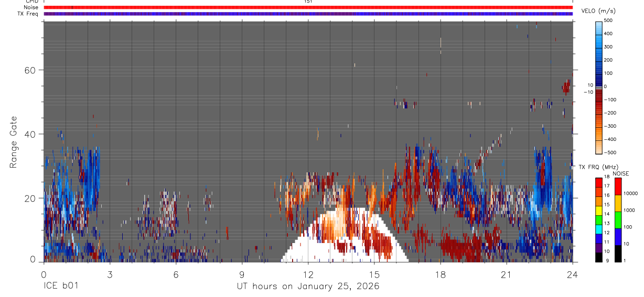This screenshot has width=644, height=297.
Task: Click hour tick label 12 on time axis
Action: pyautogui.click(x=308, y=274)
